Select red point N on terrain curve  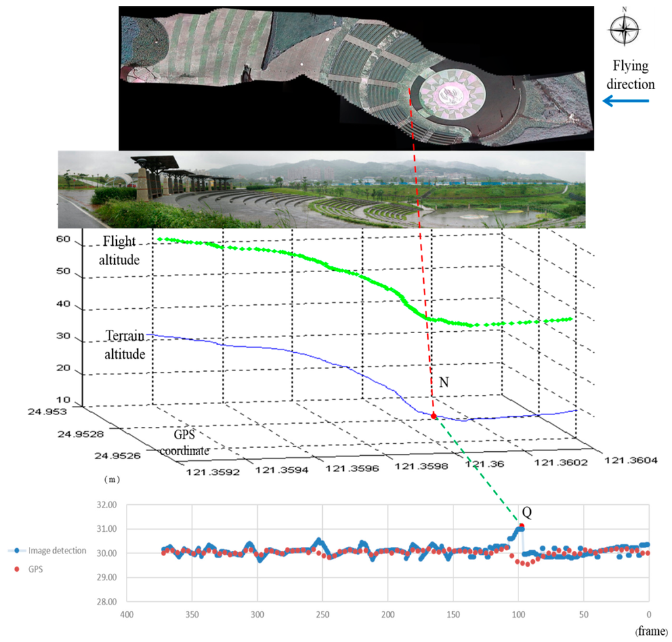434,416
